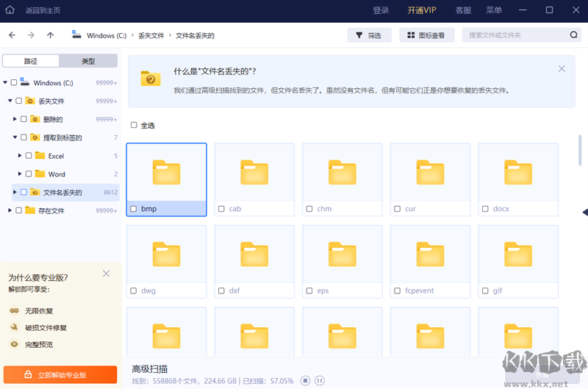Screen dimensions: 588x389
Task: Switch to the 路径 tab
Action: pos(31,61)
